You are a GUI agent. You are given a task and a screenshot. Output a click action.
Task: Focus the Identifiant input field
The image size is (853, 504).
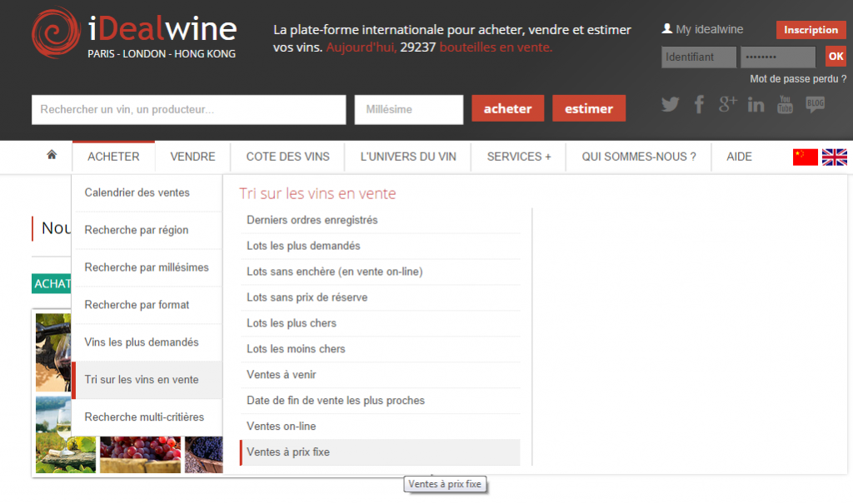click(699, 57)
